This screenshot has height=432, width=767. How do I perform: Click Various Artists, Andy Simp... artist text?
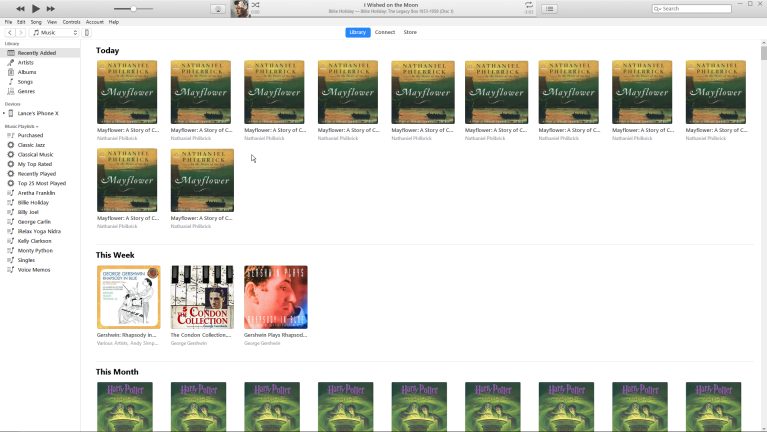click(127, 343)
